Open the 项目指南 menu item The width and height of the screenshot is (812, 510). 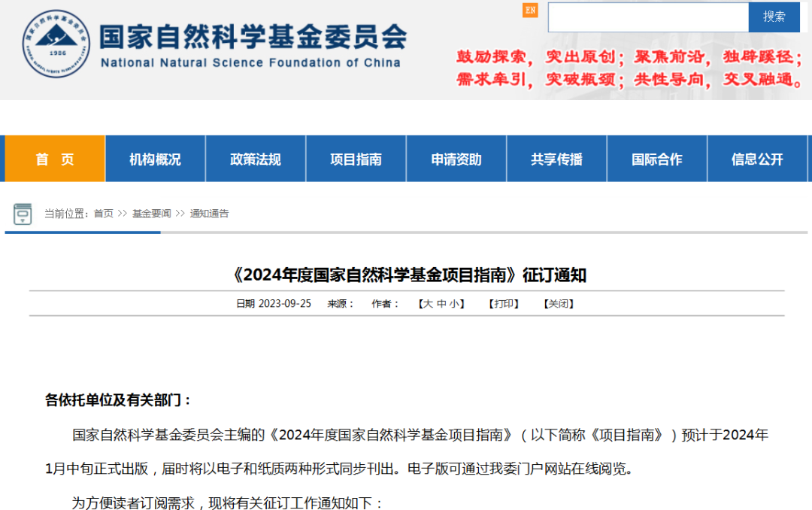click(x=356, y=159)
